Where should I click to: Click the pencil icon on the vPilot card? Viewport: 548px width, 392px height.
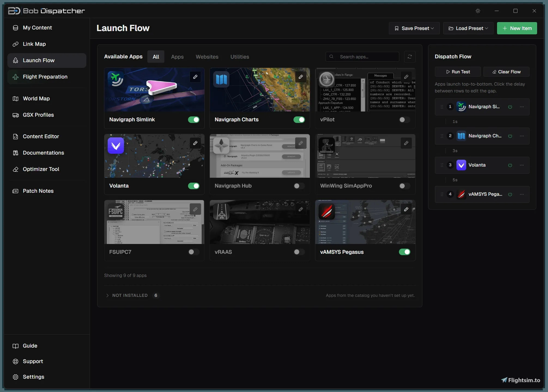click(406, 77)
